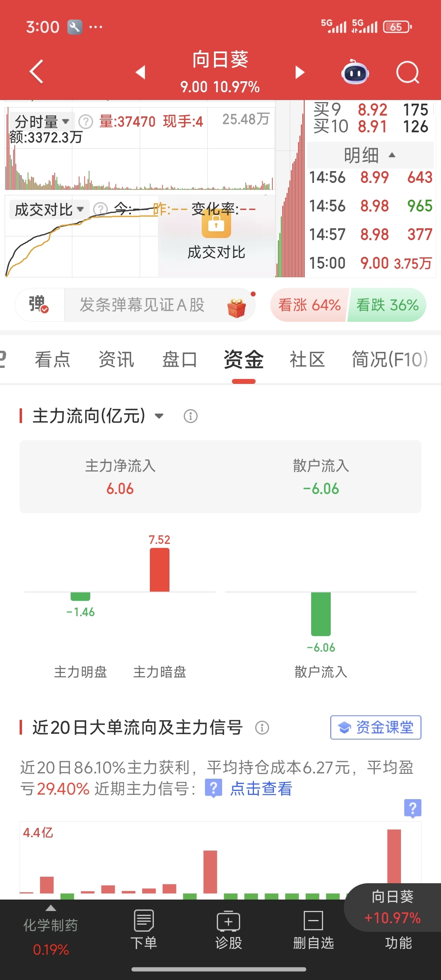
Task: Go to previous stock with left triangle
Action: tap(140, 72)
